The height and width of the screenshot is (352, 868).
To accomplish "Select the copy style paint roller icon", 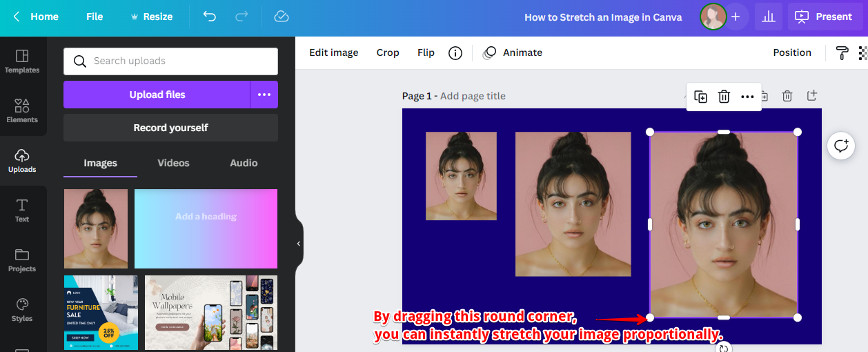I will 842,53.
